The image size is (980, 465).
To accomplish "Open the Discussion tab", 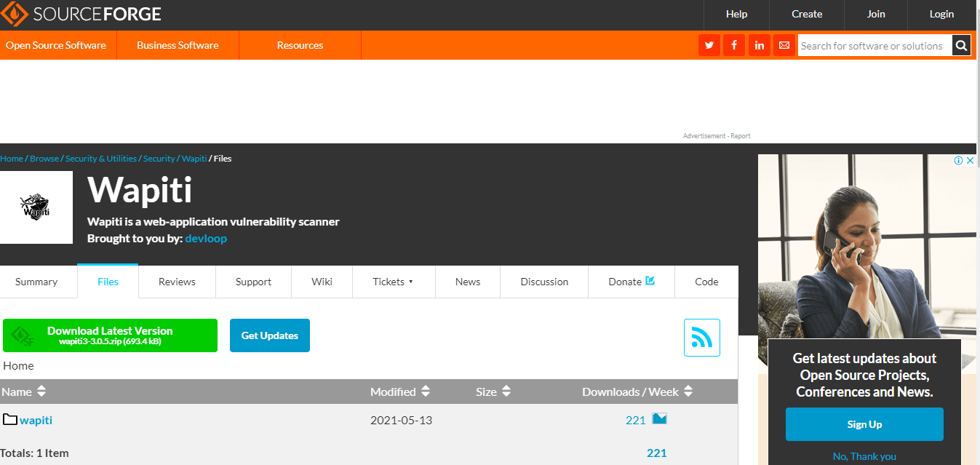I will [x=544, y=282].
